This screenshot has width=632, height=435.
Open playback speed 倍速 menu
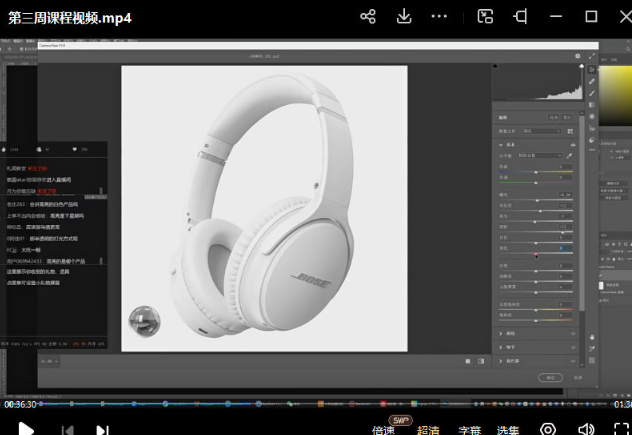[x=383, y=430]
